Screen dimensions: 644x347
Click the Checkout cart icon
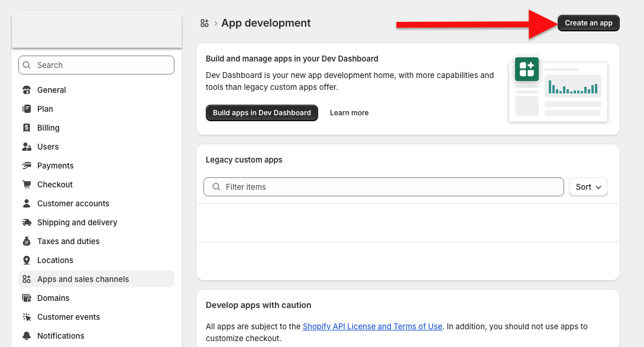(27, 184)
